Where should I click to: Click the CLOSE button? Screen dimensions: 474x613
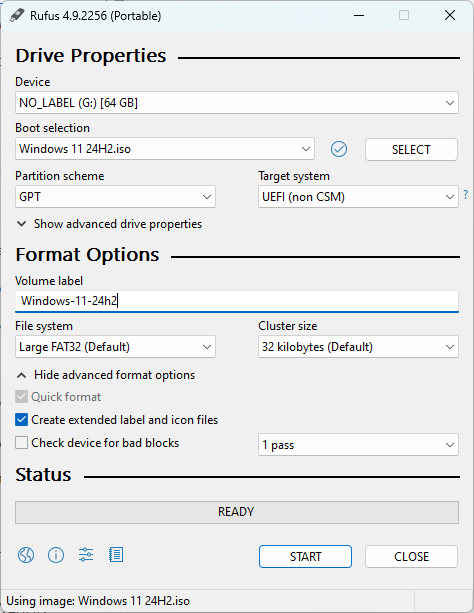(x=411, y=557)
